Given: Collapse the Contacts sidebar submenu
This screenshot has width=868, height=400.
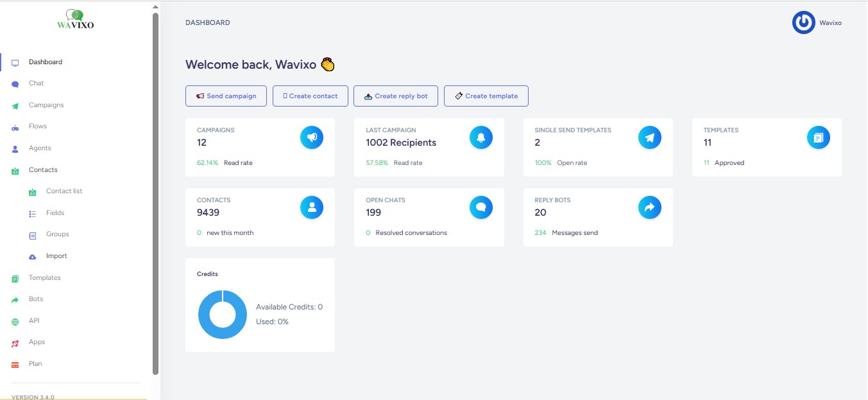Looking at the screenshot, I should click(43, 170).
